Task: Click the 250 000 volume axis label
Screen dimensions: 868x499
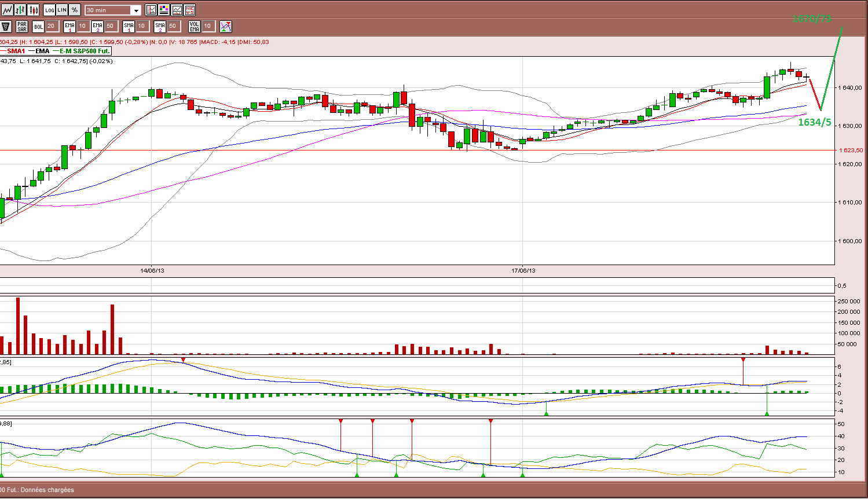Action: point(850,301)
